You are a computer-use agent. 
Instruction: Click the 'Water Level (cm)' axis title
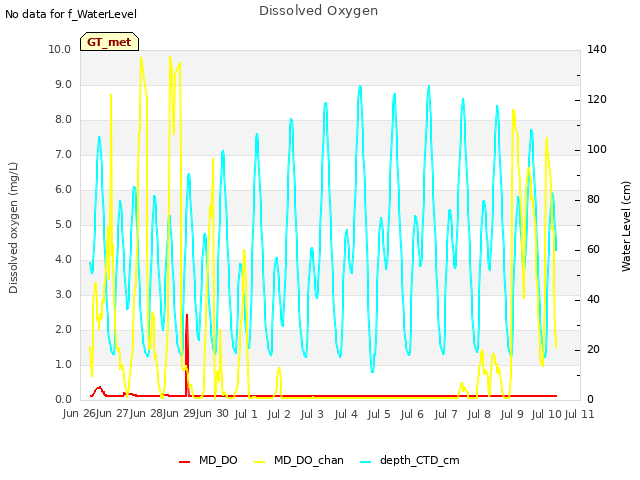(626, 226)
